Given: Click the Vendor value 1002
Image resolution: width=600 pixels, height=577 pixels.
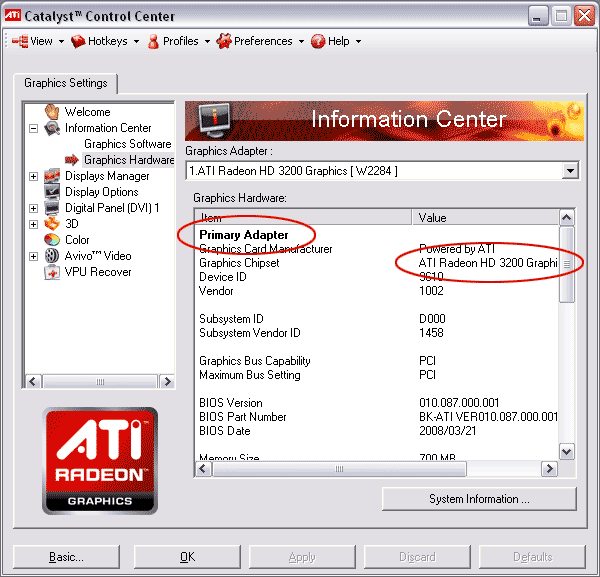Looking at the screenshot, I should pyautogui.click(x=431, y=291).
